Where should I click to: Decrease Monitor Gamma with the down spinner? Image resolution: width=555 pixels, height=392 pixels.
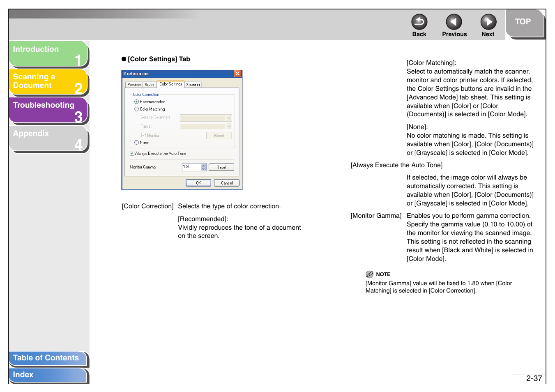pos(203,169)
